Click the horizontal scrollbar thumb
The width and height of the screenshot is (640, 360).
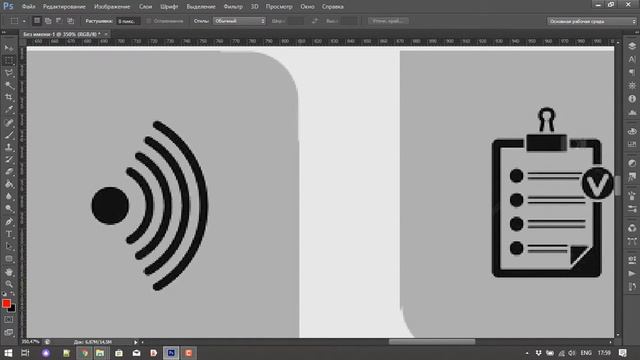pyautogui.click(x=432, y=342)
